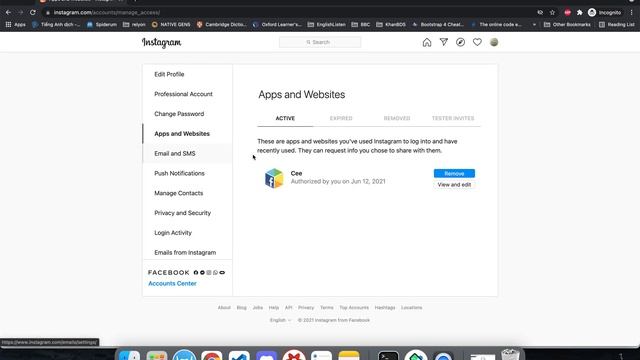Click the third-party cookie blocked eye icon
Viewport: 640px width, 360px height.
tap(540, 13)
